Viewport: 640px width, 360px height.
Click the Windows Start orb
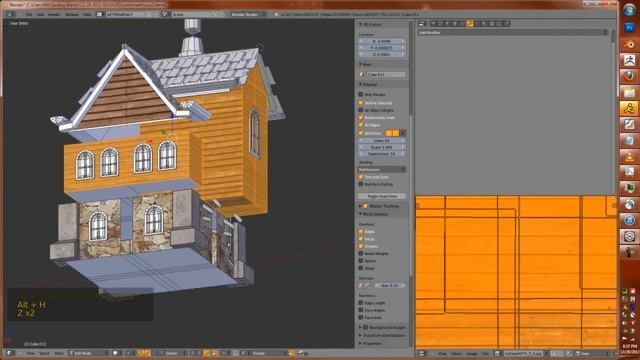point(629,10)
